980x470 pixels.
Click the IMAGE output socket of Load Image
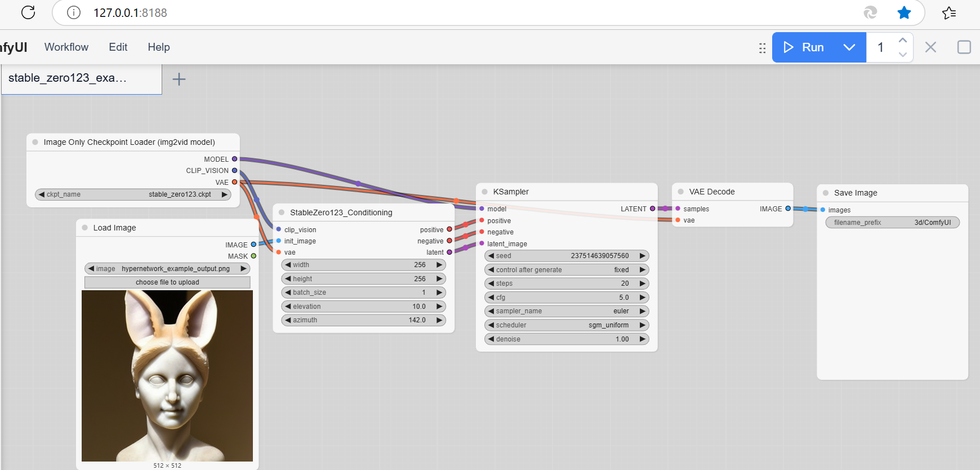click(253, 245)
